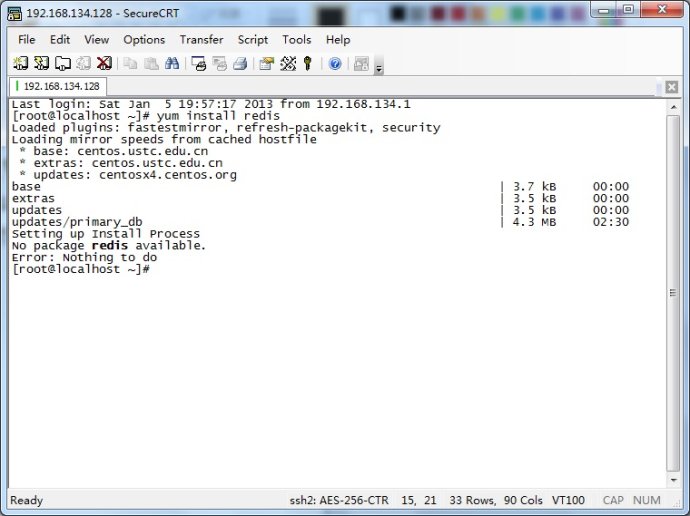The width and height of the screenshot is (690, 516).
Task: Open the Transfer menu
Action: point(201,40)
